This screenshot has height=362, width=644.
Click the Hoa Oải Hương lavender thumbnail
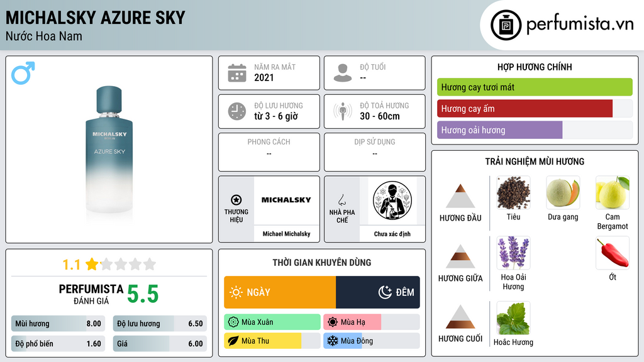pos(513,253)
